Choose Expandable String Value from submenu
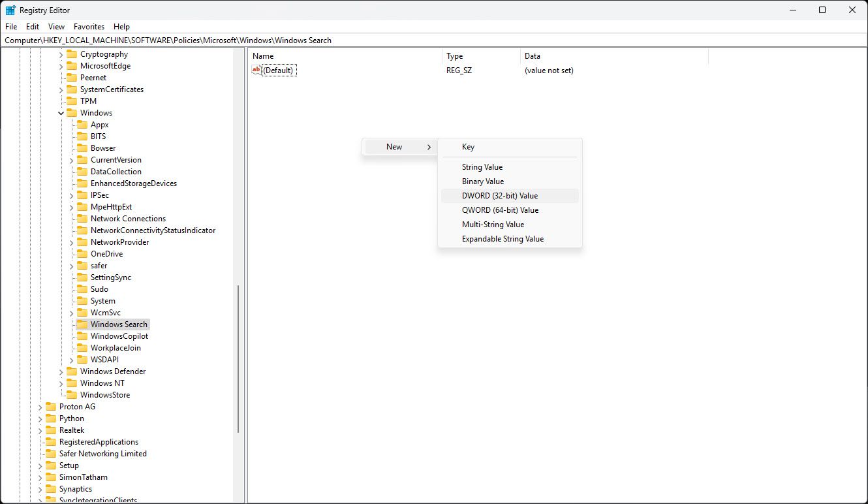This screenshot has width=868, height=504. pyautogui.click(x=510, y=239)
